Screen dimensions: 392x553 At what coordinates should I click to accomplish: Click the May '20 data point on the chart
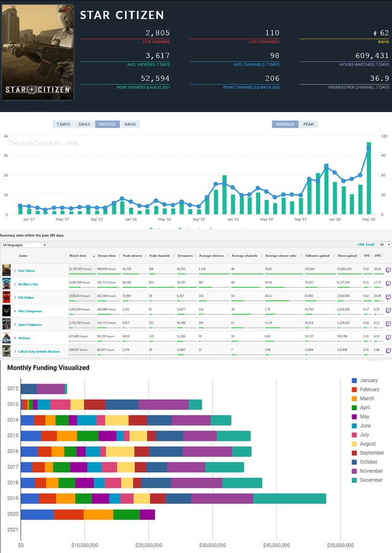tap(368, 148)
